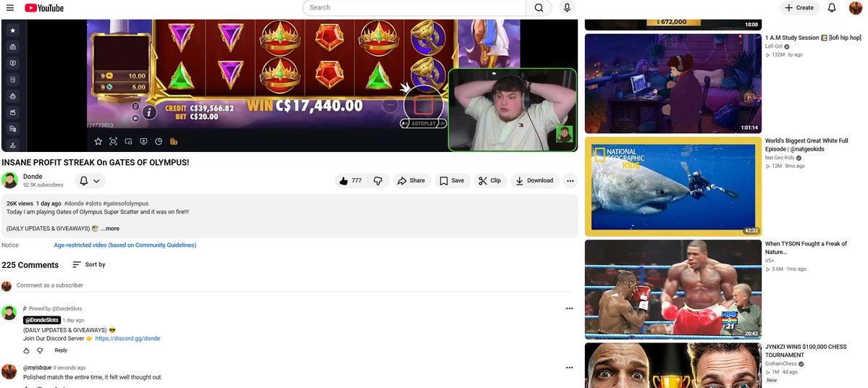Start voice search with microphone icon

pos(566,8)
